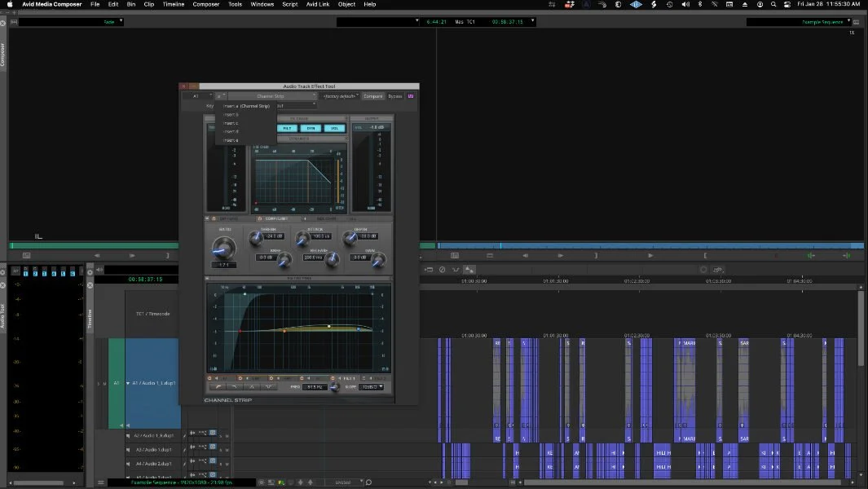Open the macOS Control Center icon

(x=787, y=4)
